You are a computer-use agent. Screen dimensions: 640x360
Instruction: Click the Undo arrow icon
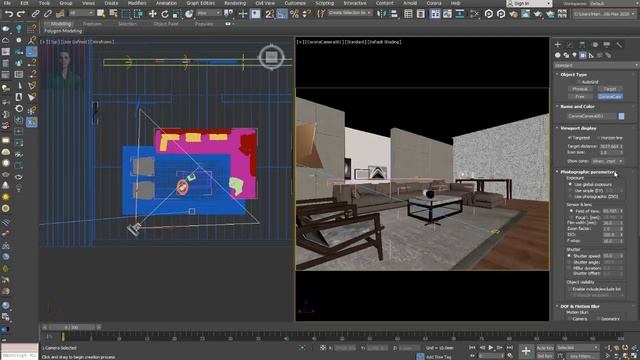(9, 14)
